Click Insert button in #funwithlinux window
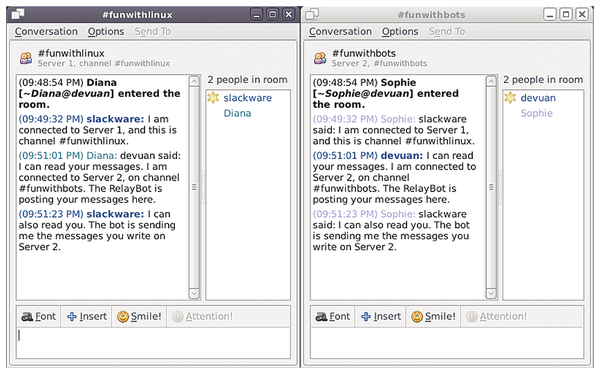The width and height of the screenshot is (600, 374). tap(87, 317)
